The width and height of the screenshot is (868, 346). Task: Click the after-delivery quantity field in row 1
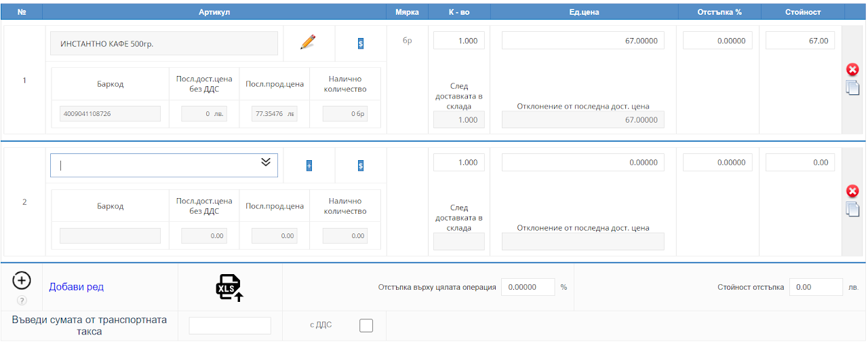(459, 119)
